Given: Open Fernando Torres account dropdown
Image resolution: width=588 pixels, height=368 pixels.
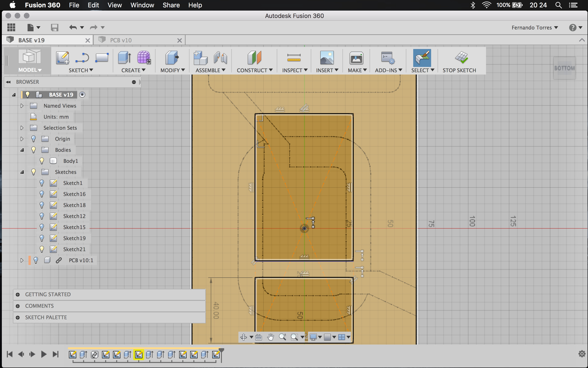Looking at the screenshot, I should click(535, 28).
